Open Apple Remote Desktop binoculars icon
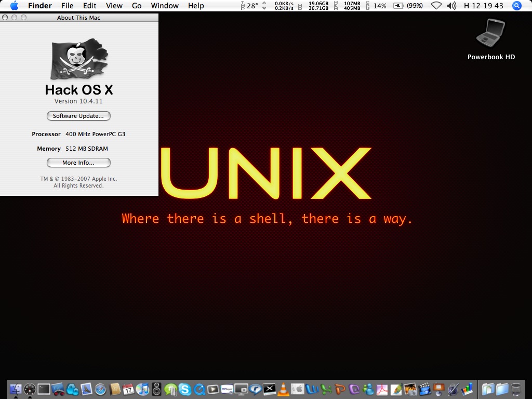Viewport: 532px width, 399px height. tap(58, 389)
